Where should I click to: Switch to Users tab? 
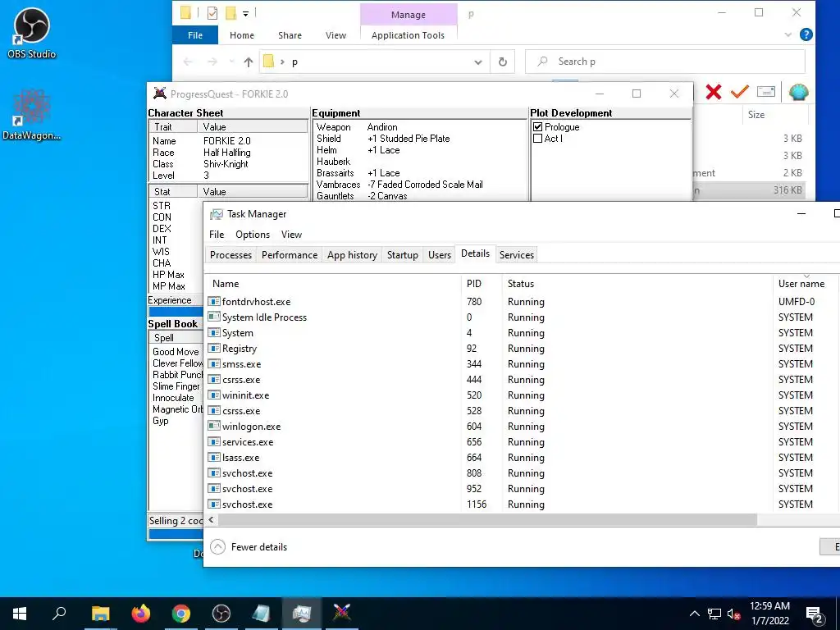[440, 255]
